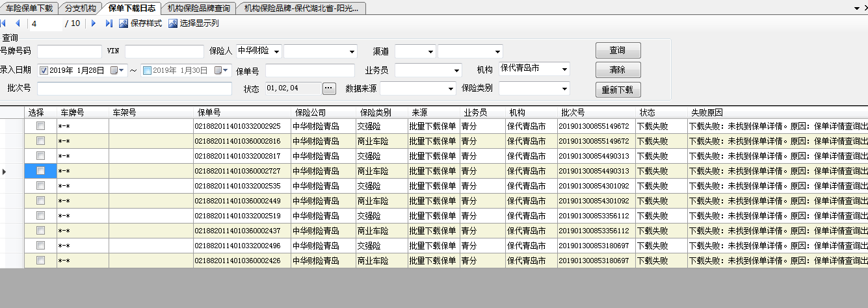Go to the first page of results
This screenshot has width=868, height=308.
pyautogui.click(x=4, y=23)
